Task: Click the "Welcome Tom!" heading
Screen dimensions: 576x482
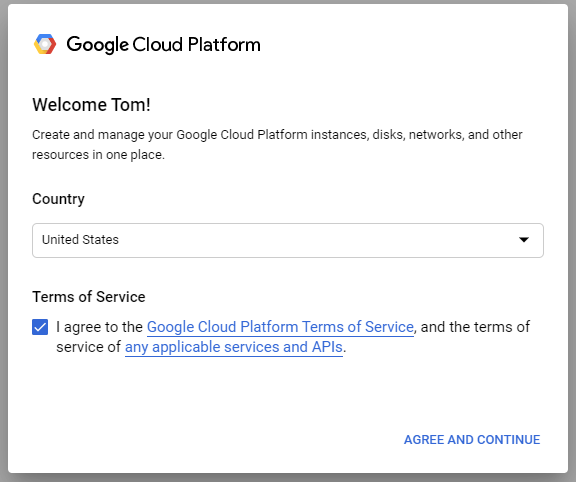Action: pyautogui.click(x=91, y=105)
